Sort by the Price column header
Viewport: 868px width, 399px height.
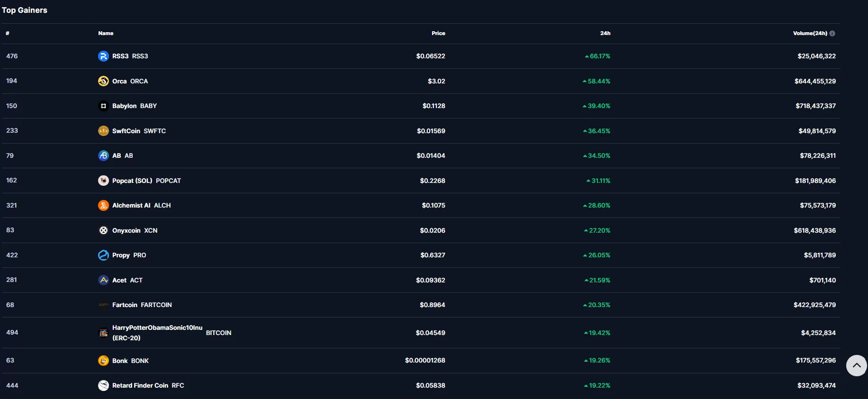coord(438,33)
